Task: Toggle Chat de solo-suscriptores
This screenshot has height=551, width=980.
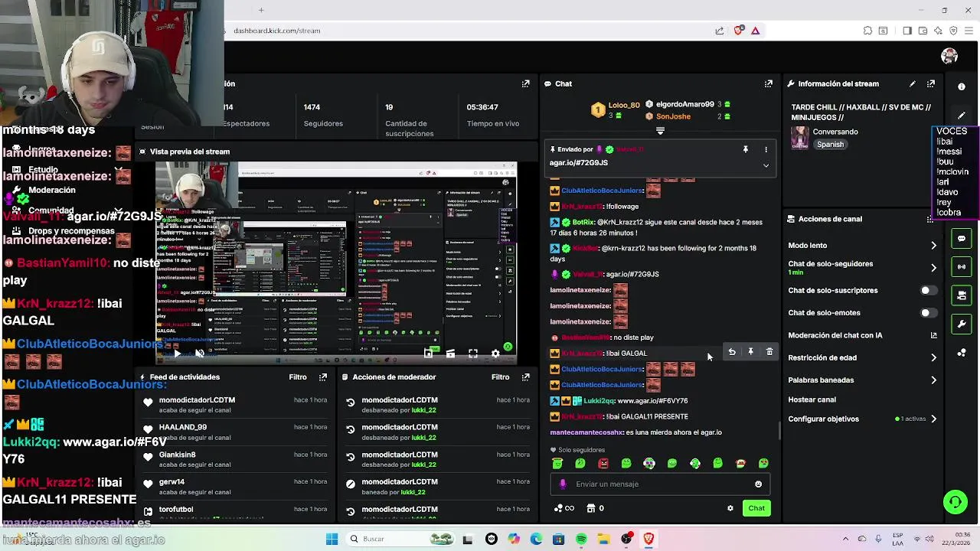Action: (927, 290)
